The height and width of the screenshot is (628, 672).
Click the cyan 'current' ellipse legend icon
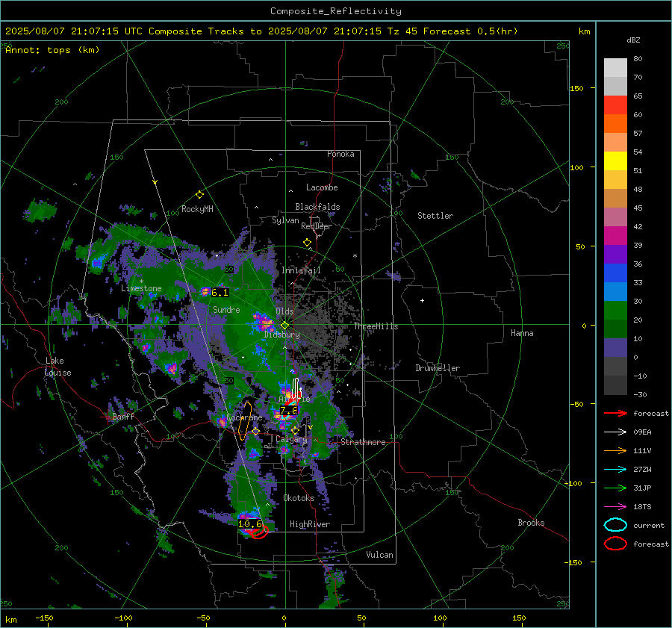[615, 525]
